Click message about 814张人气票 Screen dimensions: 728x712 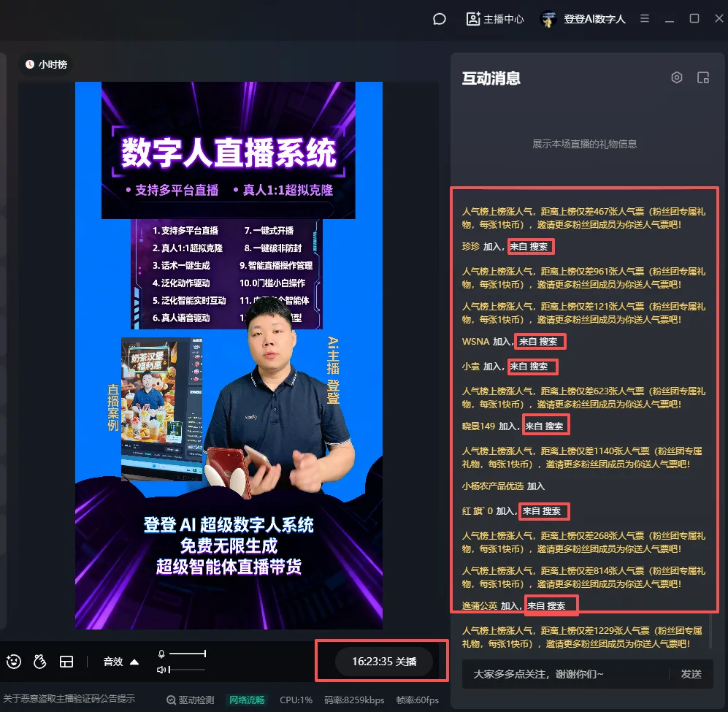click(x=583, y=578)
